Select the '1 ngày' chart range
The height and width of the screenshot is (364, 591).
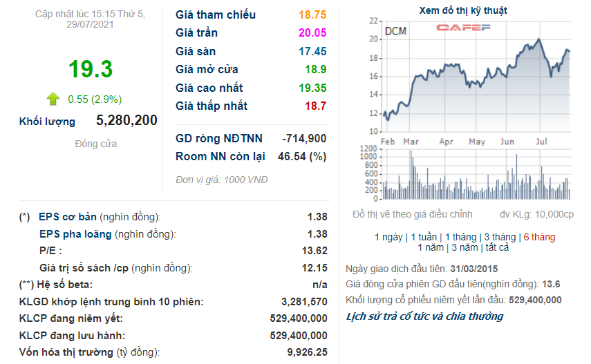point(388,237)
